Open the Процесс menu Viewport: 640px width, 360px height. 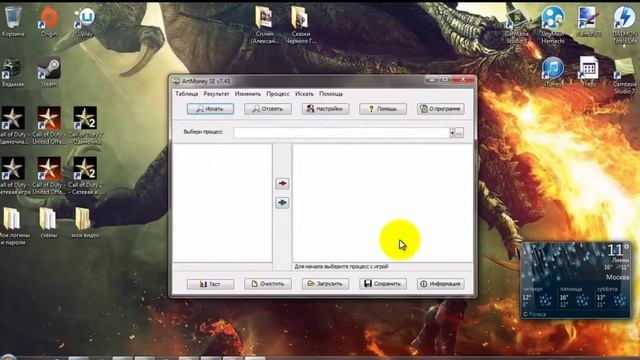278,94
